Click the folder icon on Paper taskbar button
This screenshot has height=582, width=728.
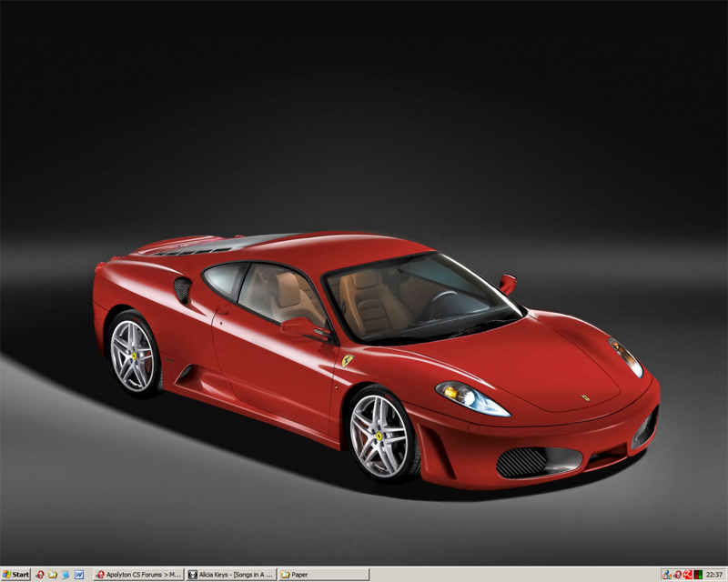[286, 575]
